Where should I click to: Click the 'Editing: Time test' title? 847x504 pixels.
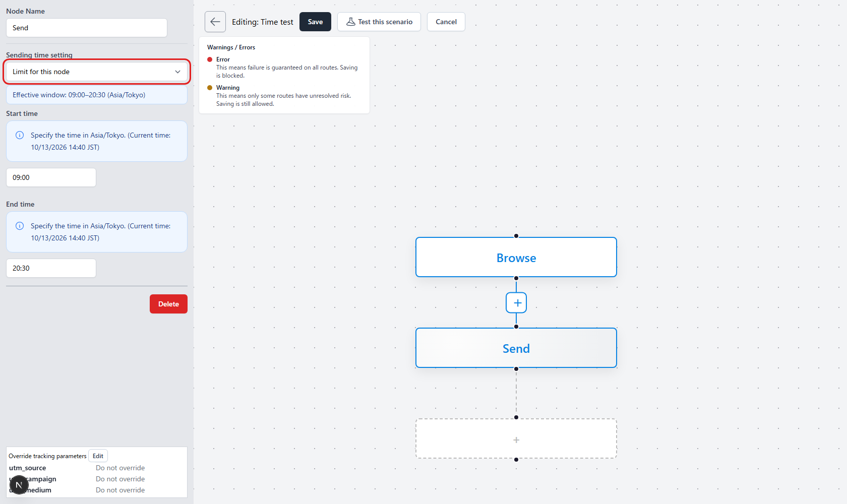(x=263, y=22)
